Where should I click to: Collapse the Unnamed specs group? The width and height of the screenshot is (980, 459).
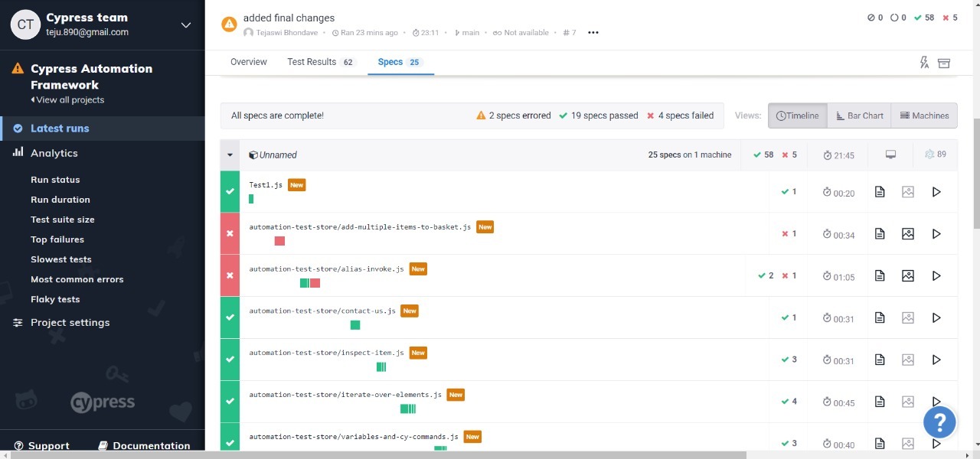(x=230, y=154)
